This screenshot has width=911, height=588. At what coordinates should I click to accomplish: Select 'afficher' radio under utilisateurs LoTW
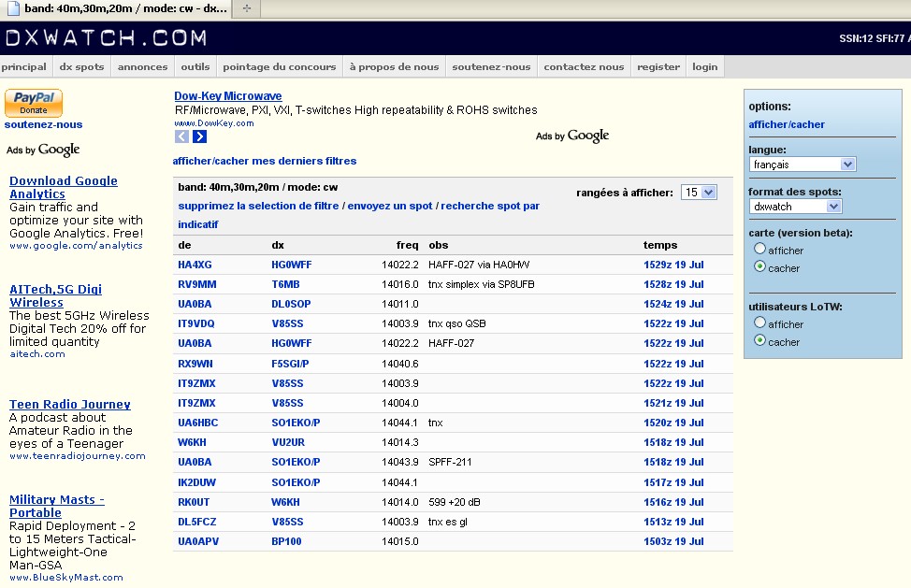pyautogui.click(x=759, y=323)
